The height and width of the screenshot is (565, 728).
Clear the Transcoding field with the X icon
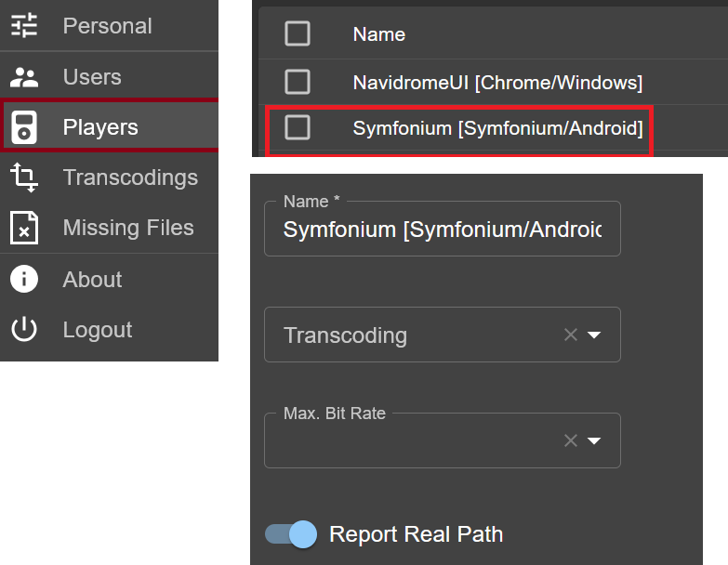point(571,335)
